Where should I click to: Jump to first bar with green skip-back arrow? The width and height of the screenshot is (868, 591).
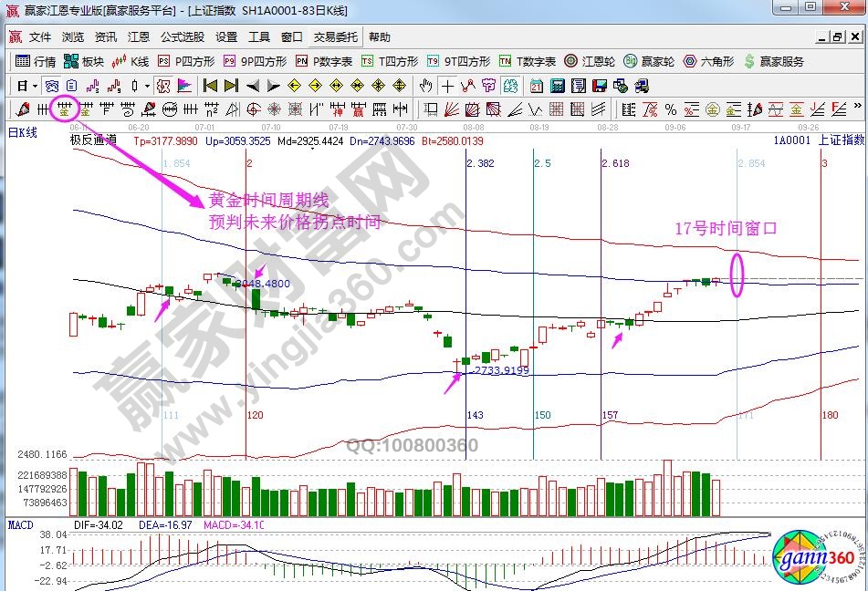210,86
